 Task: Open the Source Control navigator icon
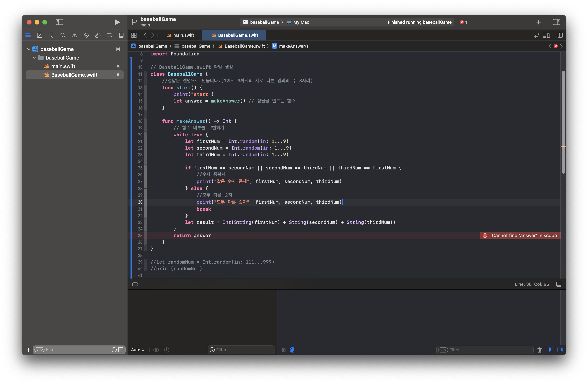39,35
